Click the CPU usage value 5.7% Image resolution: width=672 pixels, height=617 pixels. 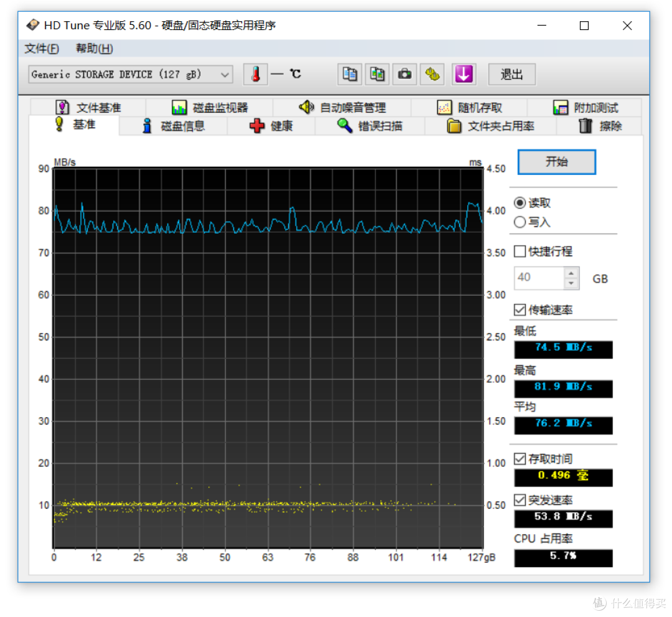coord(563,558)
